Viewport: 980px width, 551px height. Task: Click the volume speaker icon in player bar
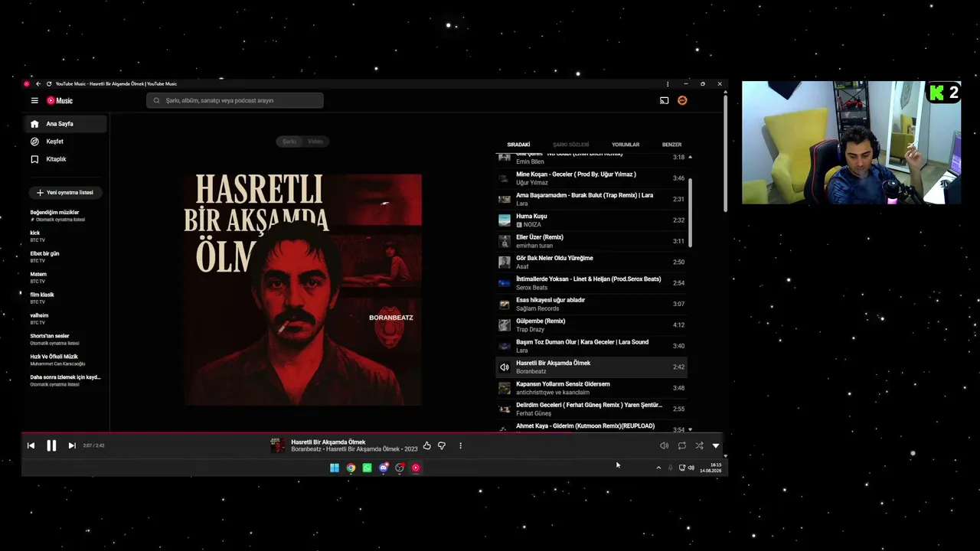[x=664, y=445]
